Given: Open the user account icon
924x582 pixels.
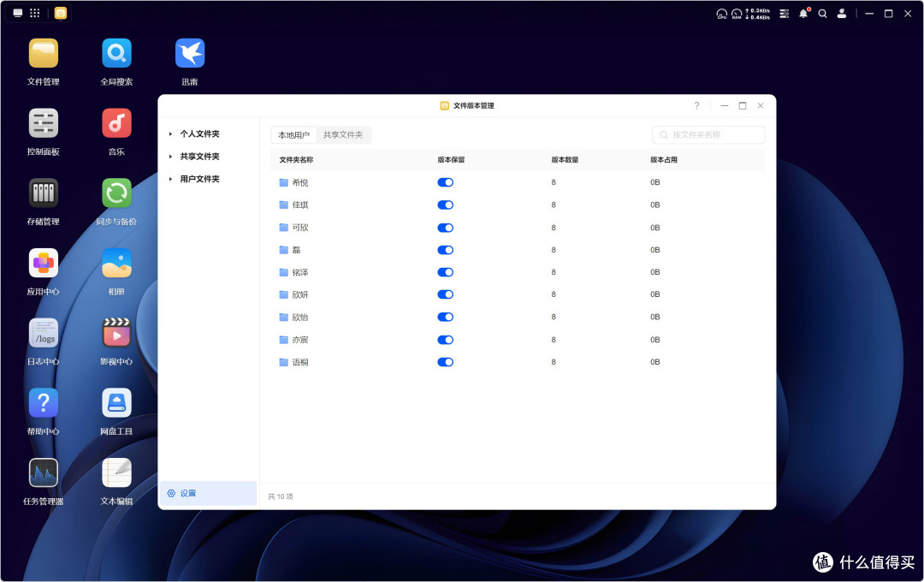Looking at the screenshot, I should [842, 14].
